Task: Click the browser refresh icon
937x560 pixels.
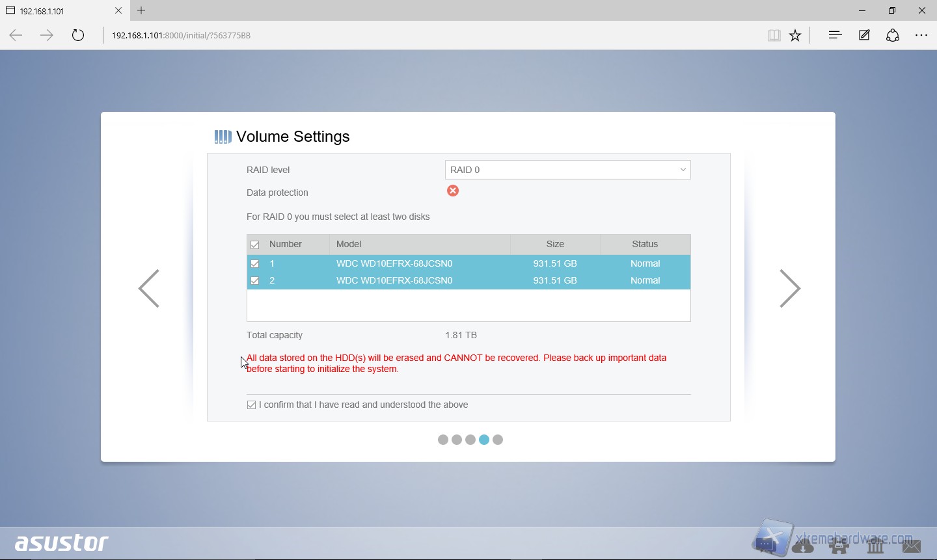Action: (x=78, y=35)
